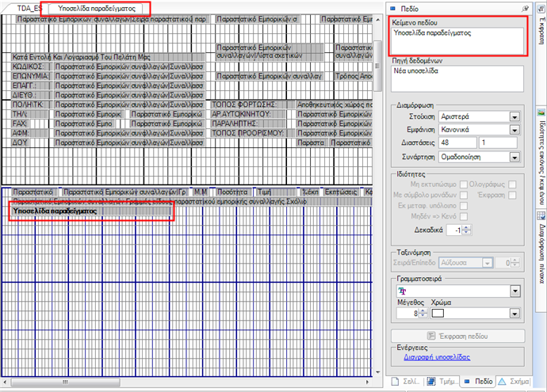547x392 pixels.
Task: Select the ΠΑΡΑΛΗΠΤΗΣ: field
Action: [x=248, y=124]
